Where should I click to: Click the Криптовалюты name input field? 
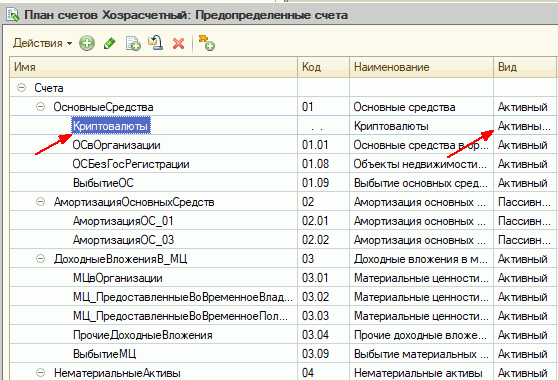pyautogui.click(x=111, y=126)
